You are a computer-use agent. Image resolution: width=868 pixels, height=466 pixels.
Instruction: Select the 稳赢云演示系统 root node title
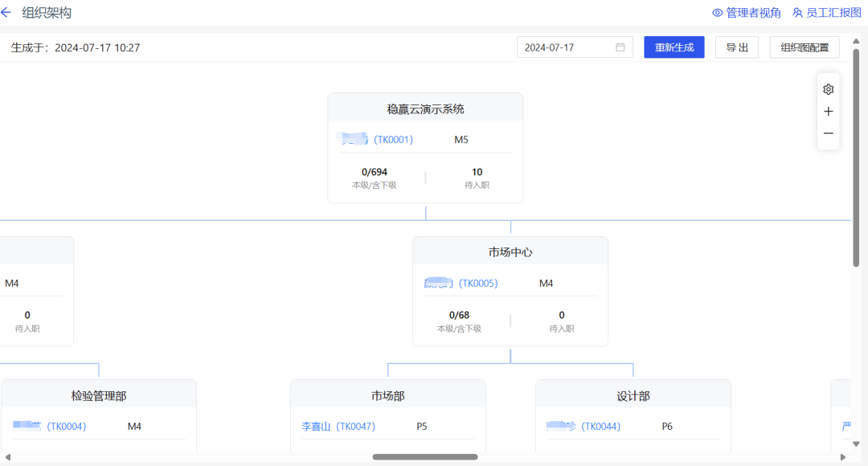(x=425, y=108)
